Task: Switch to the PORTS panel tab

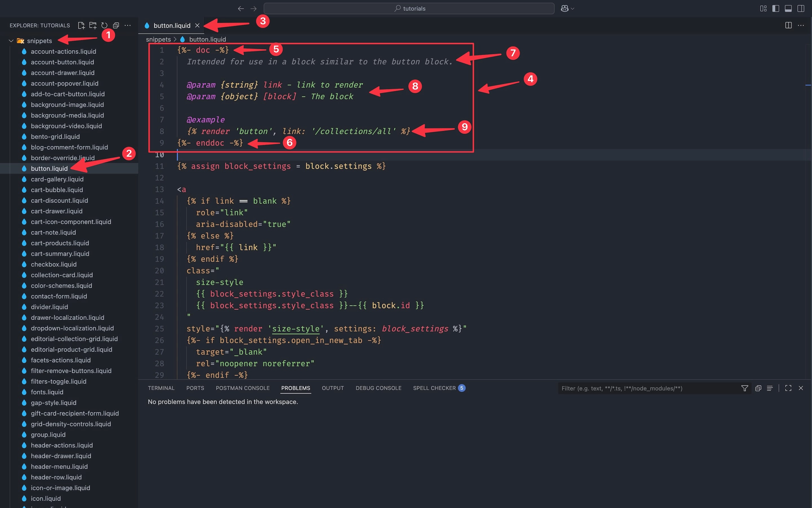Action: click(195, 388)
